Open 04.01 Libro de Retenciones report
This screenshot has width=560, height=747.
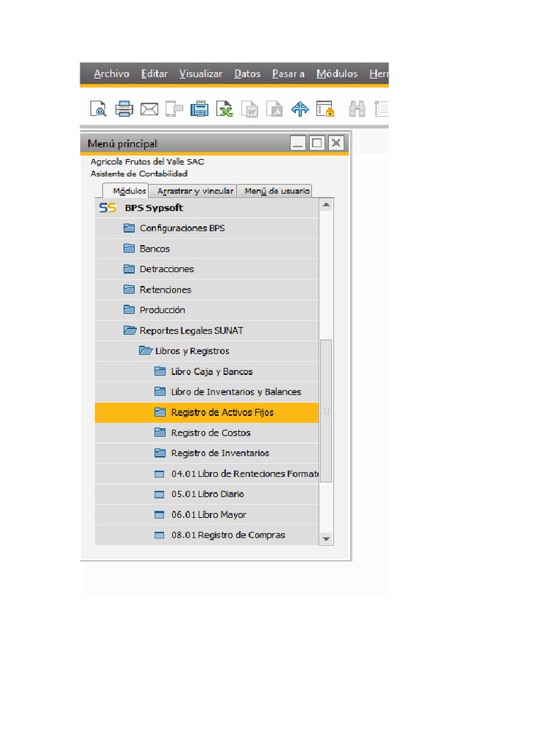click(206, 474)
